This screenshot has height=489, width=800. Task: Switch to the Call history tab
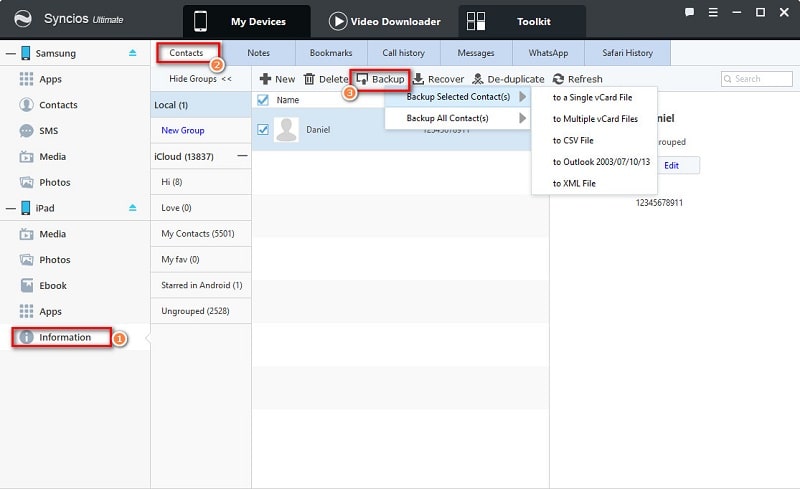pos(404,53)
